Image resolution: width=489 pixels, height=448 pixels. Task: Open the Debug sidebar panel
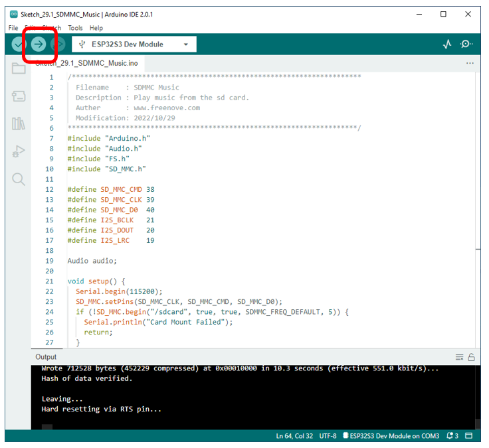tap(19, 151)
